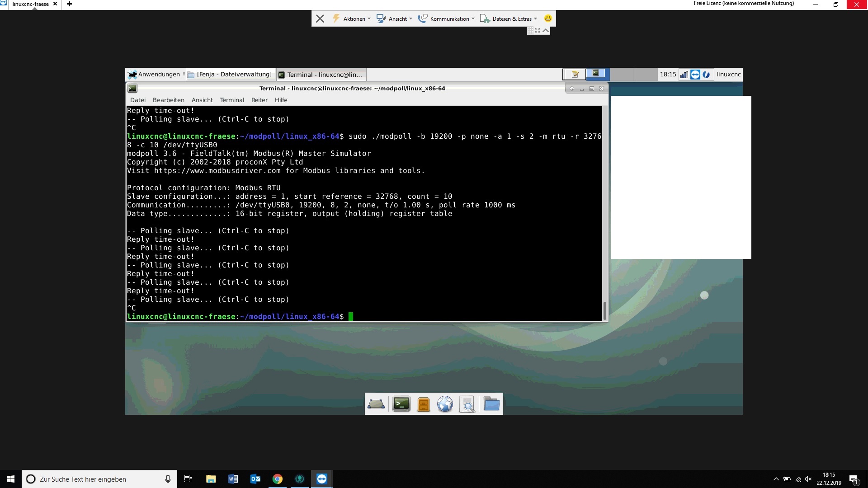The height and width of the screenshot is (488, 868).
Task: Click the Windows clock showing 22.12.2019
Action: point(829,479)
